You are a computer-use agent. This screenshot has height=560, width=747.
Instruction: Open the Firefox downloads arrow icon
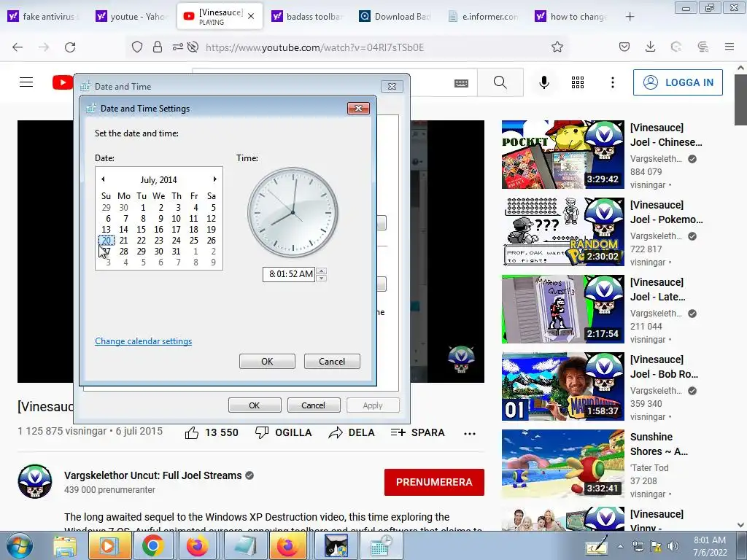(x=650, y=47)
